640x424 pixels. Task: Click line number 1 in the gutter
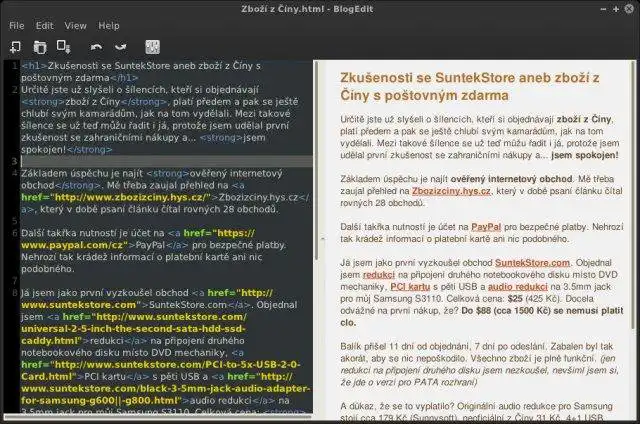pos(15,66)
